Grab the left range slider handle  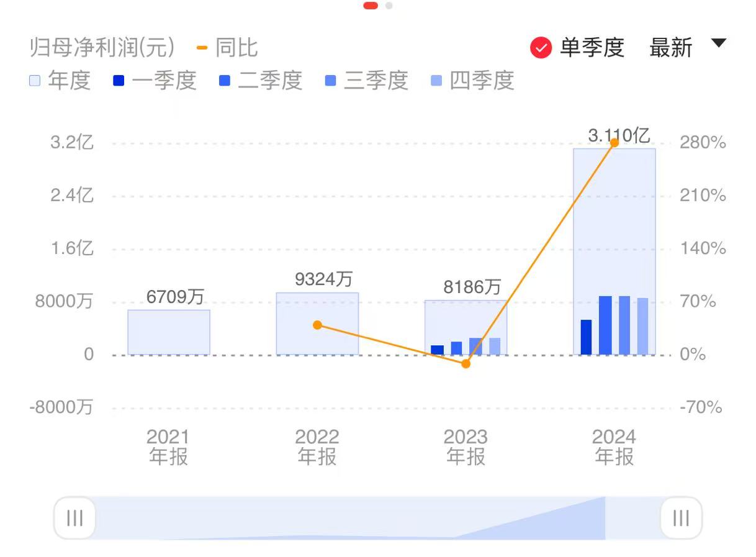tap(74, 518)
